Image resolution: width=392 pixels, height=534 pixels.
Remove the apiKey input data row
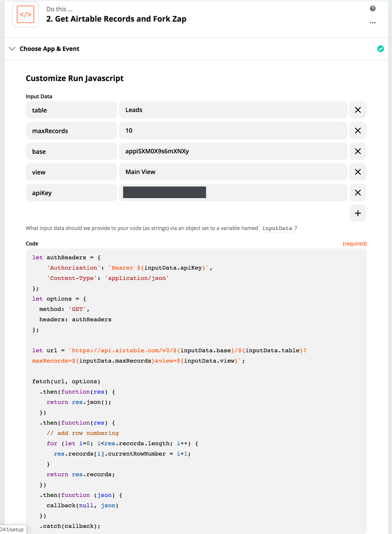(358, 192)
